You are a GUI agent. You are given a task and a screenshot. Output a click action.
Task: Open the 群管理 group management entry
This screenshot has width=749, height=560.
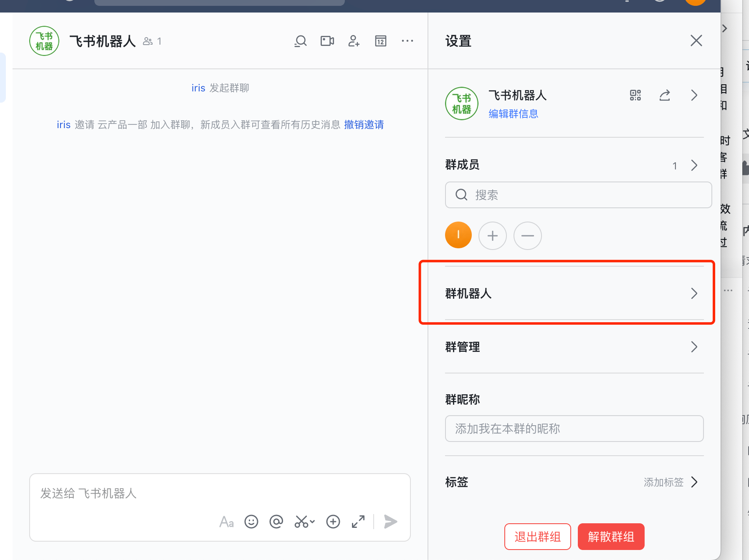pos(574,347)
